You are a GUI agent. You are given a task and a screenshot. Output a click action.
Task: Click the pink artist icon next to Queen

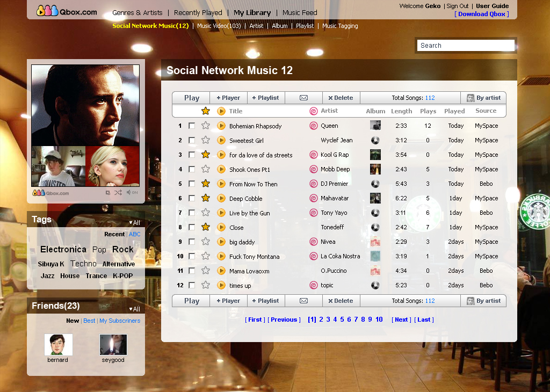pyautogui.click(x=314, y=126)
